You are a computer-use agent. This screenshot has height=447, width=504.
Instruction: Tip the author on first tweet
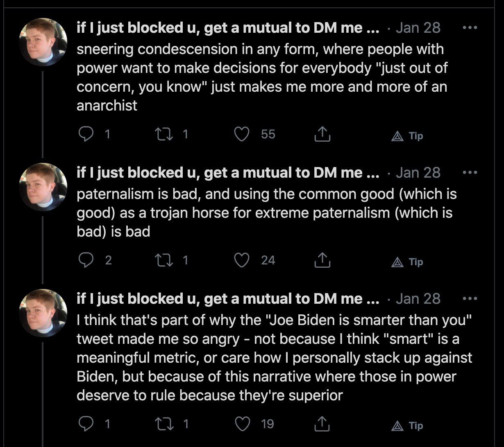407,136
